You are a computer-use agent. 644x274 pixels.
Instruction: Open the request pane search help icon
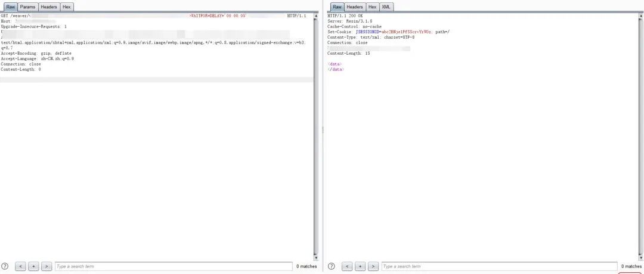tap(5, 266)
